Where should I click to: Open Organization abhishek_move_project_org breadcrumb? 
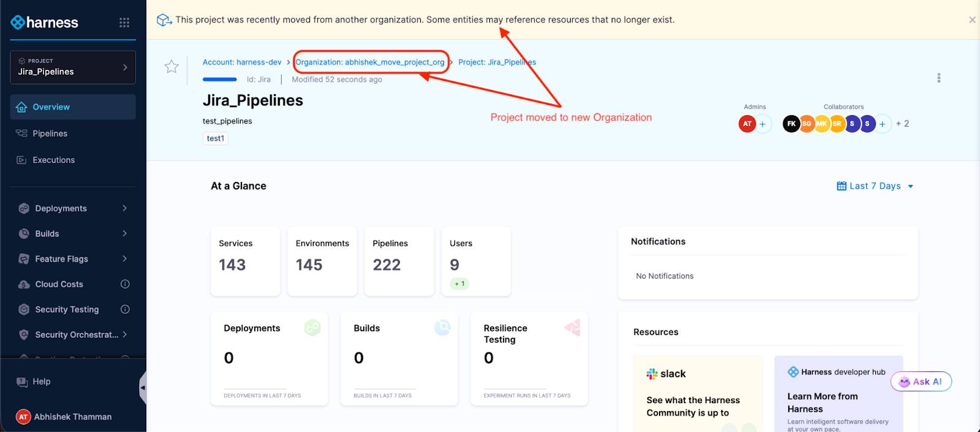click(x=370, y=63)
